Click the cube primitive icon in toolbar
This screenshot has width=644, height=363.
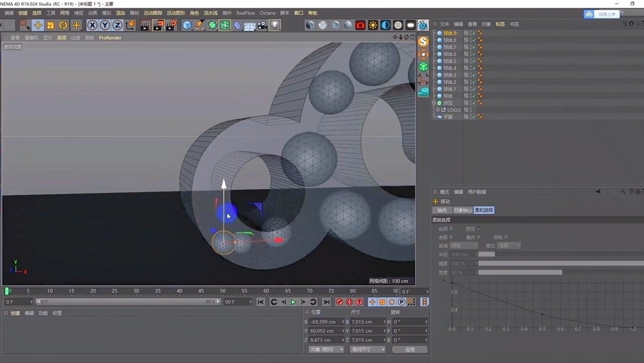[187, 24]
